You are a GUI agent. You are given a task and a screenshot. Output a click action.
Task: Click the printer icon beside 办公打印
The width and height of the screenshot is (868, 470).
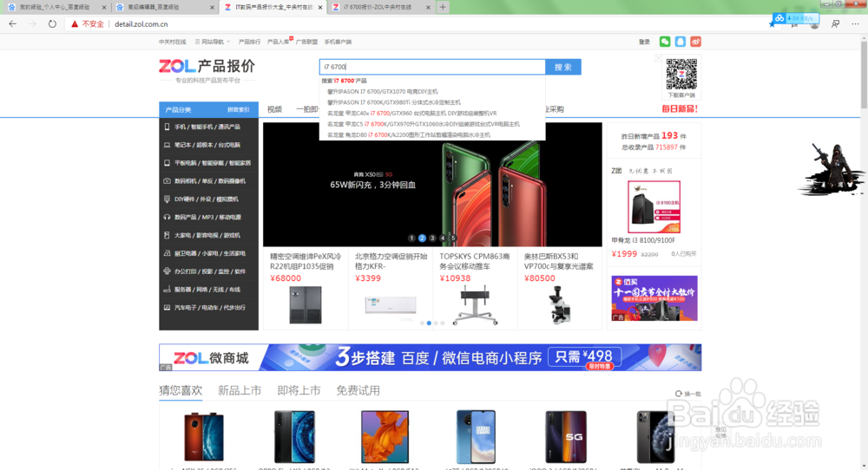coord(167,271)
